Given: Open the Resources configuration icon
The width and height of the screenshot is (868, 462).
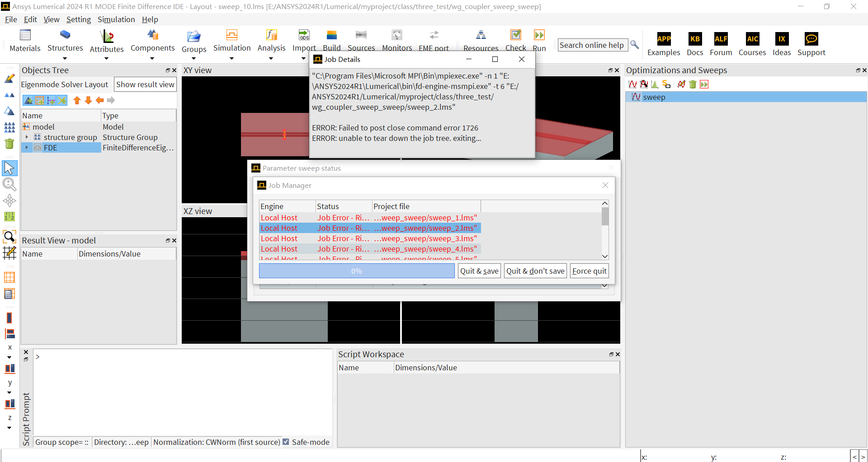Looking at the screenshot, I should tap(481, 35).
